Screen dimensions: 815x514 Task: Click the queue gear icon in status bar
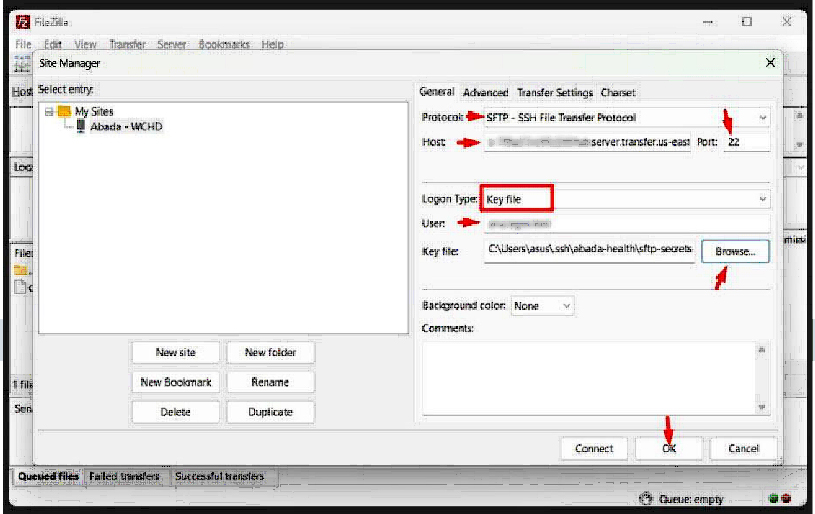(x=646, y=499)
